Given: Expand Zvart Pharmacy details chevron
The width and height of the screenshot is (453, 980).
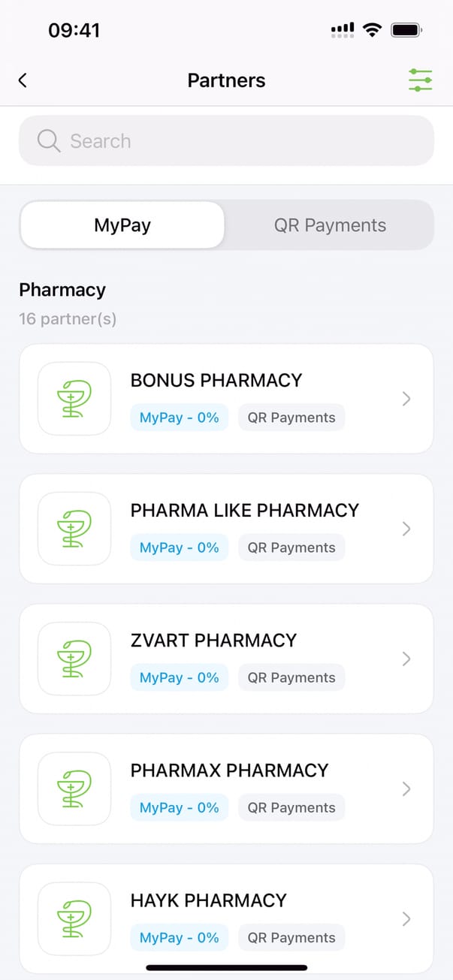Looking at the screenshot, I should click(406, 659).
